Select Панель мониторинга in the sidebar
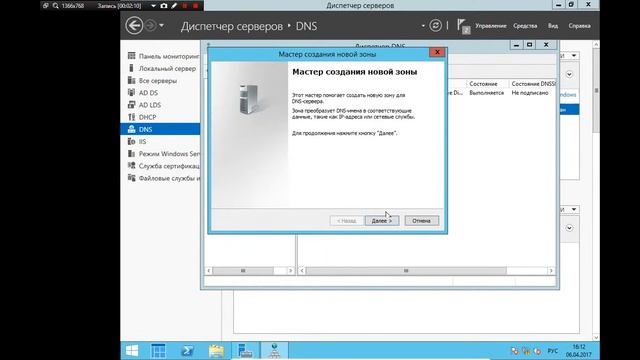Viewport: 640px width, 360px height. (160, 56)
